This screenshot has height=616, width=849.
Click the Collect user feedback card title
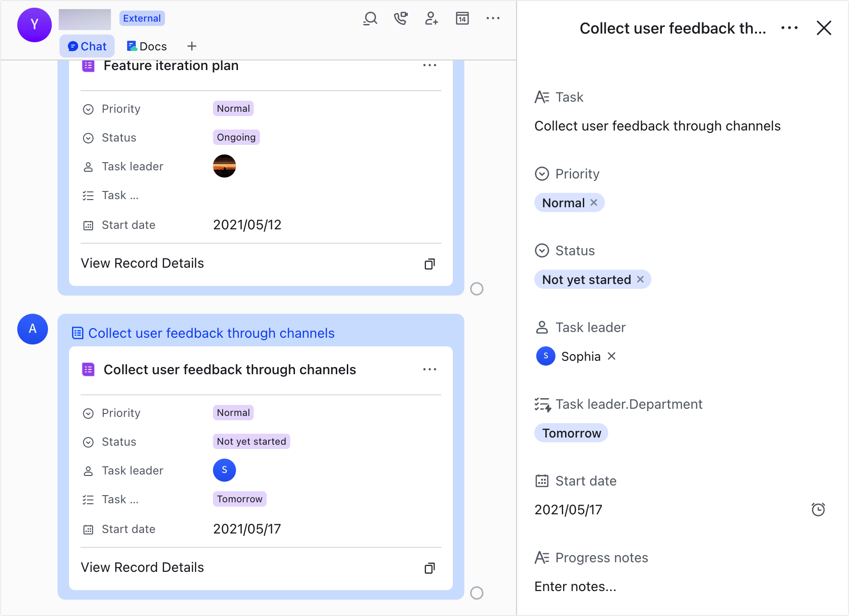(230, 369)
